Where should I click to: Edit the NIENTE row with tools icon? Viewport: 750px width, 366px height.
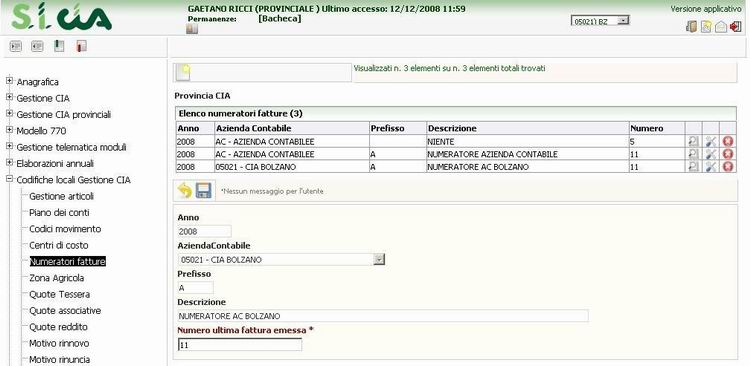tap(711, 142)
